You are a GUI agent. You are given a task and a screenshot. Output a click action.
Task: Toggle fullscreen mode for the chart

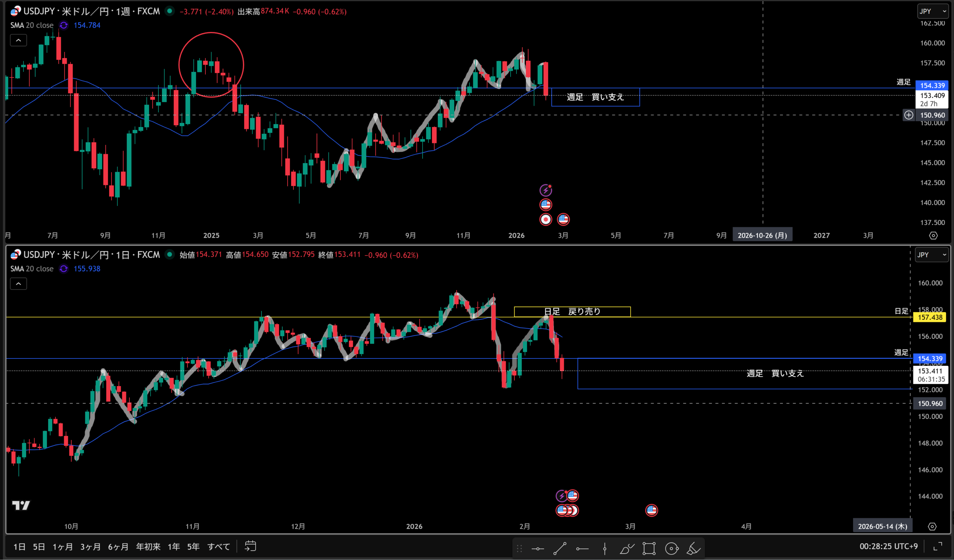tap(938, 546)
